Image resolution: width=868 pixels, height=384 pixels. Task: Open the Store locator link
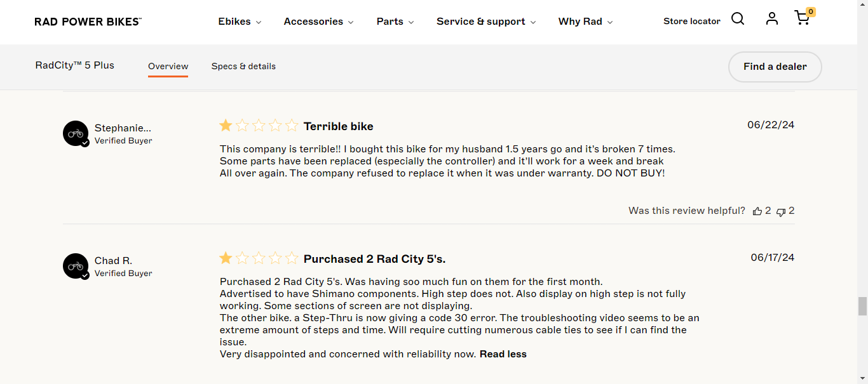(691, 20)
